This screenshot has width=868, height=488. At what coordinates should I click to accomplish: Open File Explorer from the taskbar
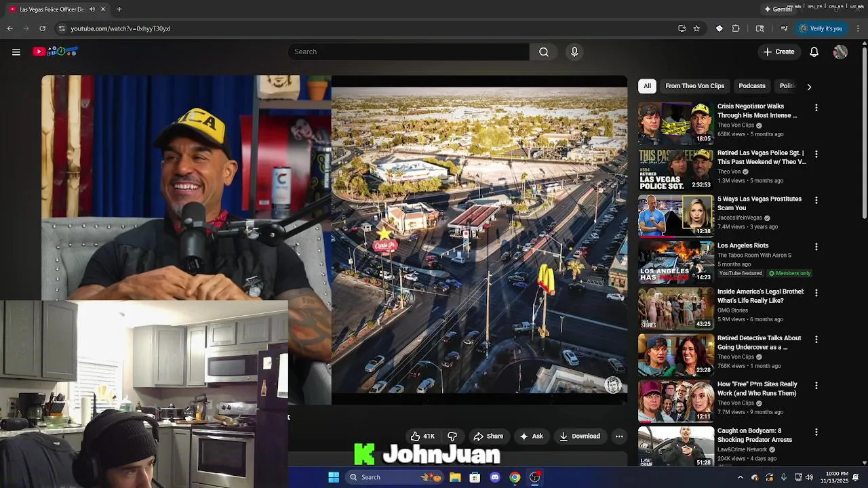tap(455, 477)
